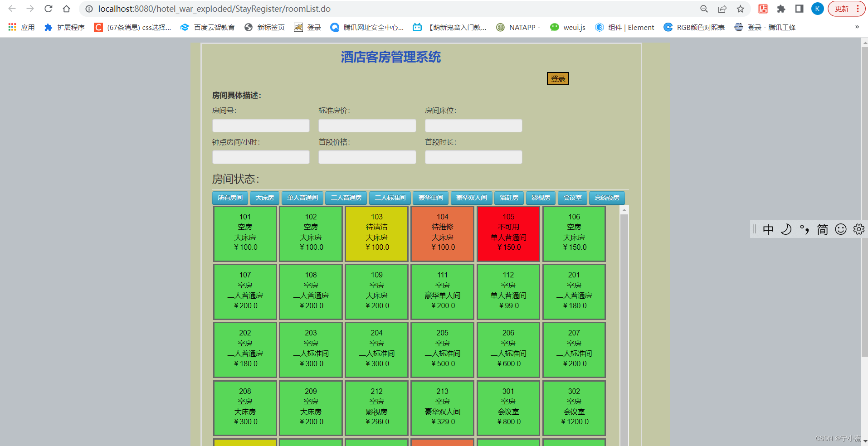Click the 首段时长 input field

[x=473, y=157]
